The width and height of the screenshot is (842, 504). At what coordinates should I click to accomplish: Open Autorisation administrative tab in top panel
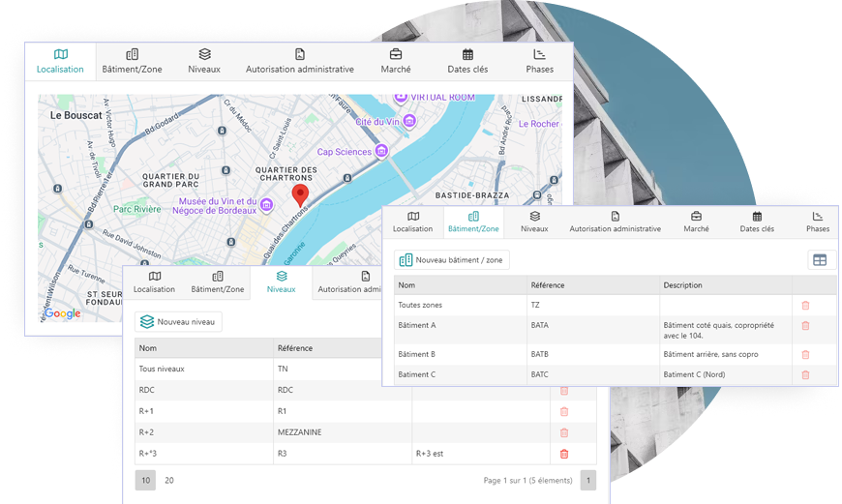tap(300, 61)
